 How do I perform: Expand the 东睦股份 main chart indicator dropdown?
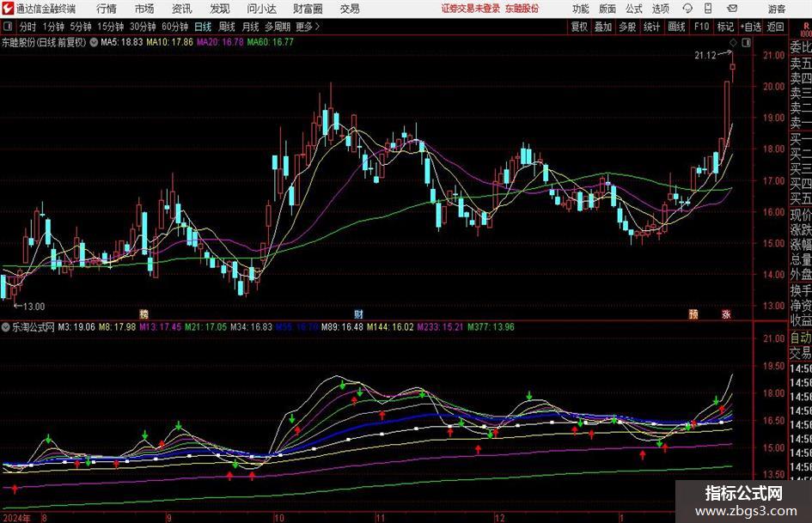pos(94,42)
